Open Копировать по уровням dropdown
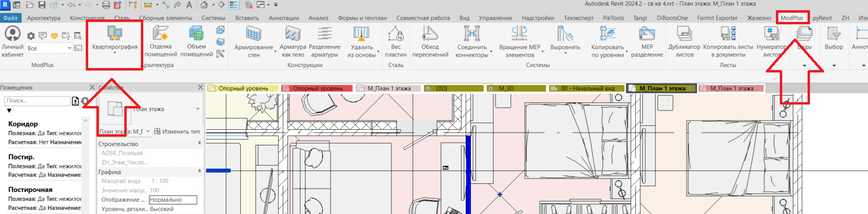 (x=627, y=51)
